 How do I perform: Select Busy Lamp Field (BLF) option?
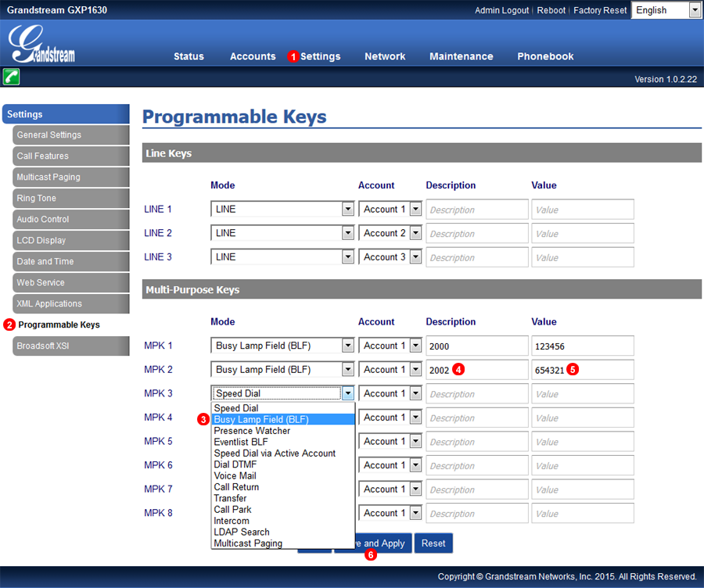tap(283, 419)
